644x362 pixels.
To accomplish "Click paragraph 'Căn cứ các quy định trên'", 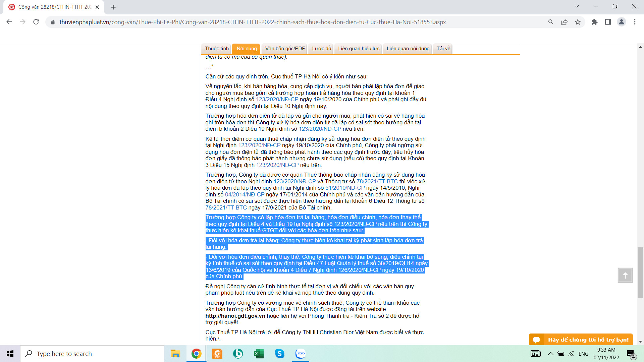I will coord(286,77).
